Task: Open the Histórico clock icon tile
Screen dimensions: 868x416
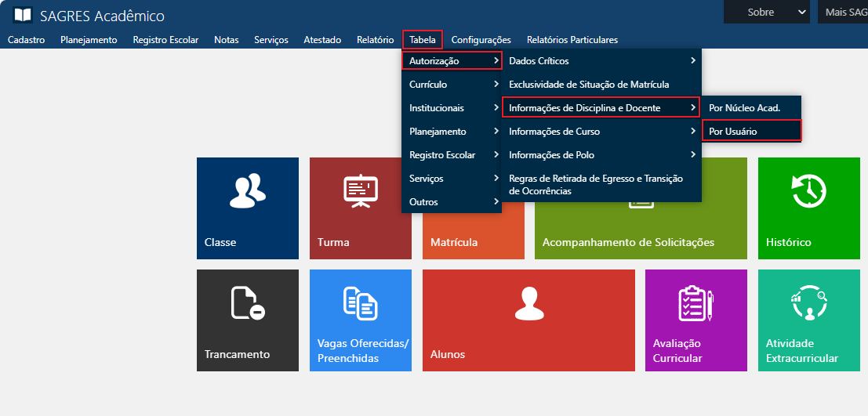Action: click(x=808, y=191)
